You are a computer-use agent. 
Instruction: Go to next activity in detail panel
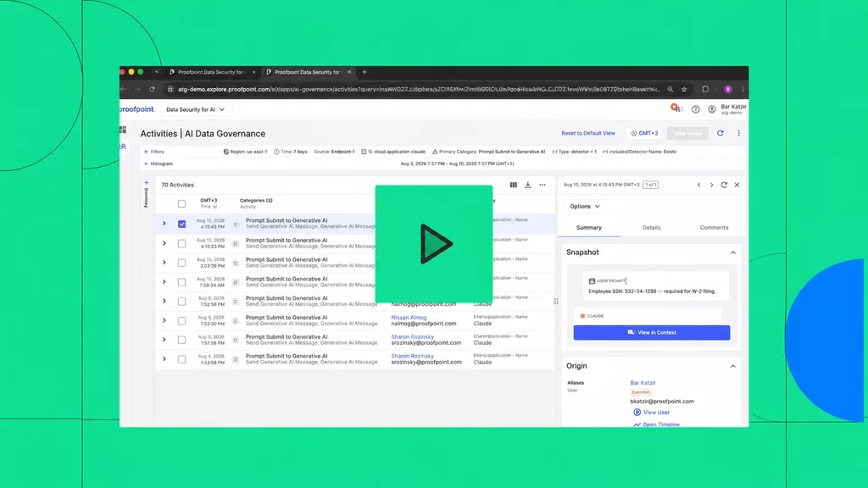click(x=711, y=185)
